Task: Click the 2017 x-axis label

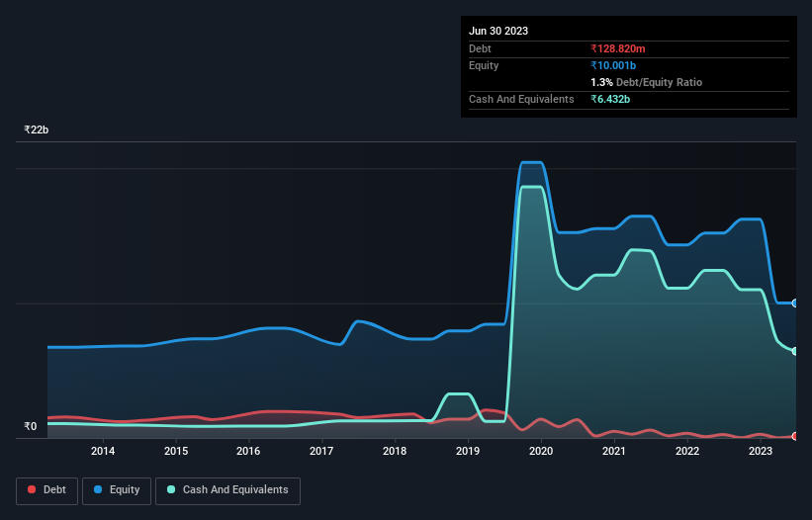Action: coord(321,451)
